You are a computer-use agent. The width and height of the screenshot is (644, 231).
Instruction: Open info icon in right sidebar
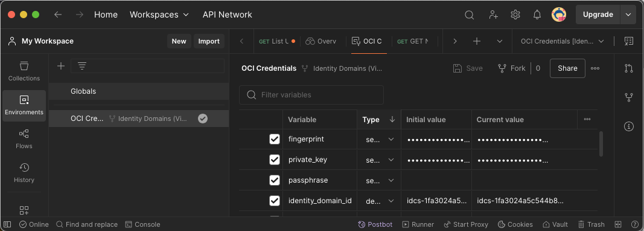point(629,126)
